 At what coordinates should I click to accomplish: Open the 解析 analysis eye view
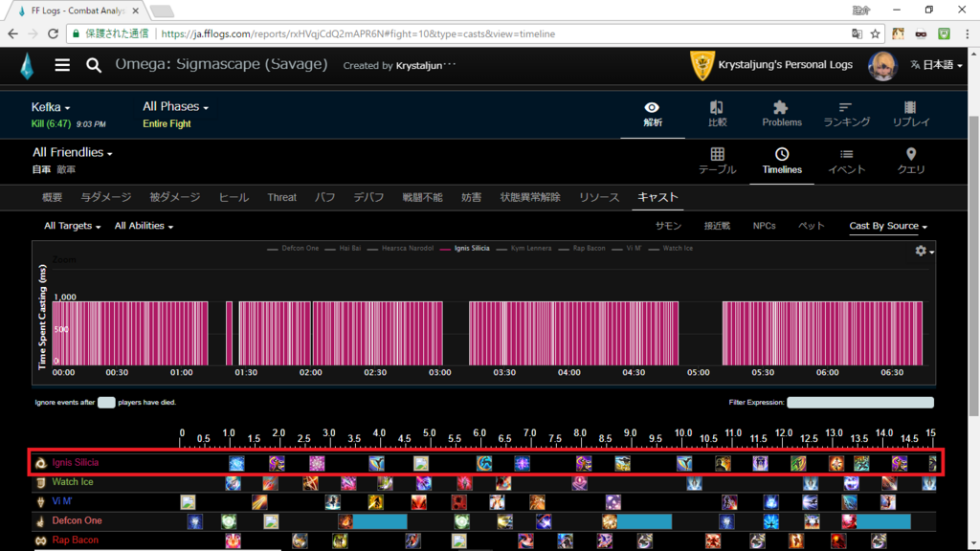pyautogui.click(x=653, y=115)
